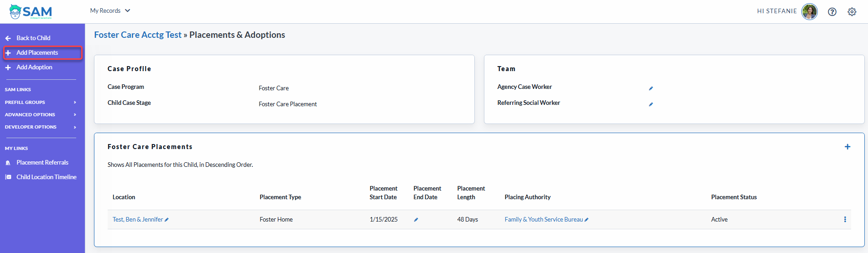The height and width of the screenshot is (253, 868).
Task: Open the help question mark icon
Action: 832,12
